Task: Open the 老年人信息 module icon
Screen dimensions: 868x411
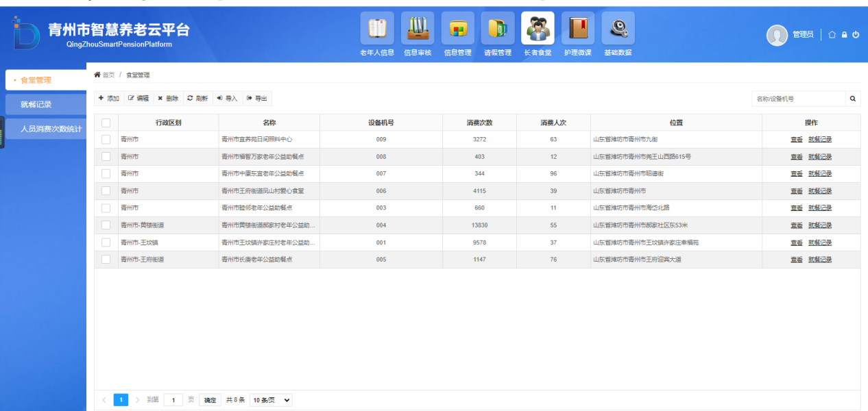Action: click(377, 28)
